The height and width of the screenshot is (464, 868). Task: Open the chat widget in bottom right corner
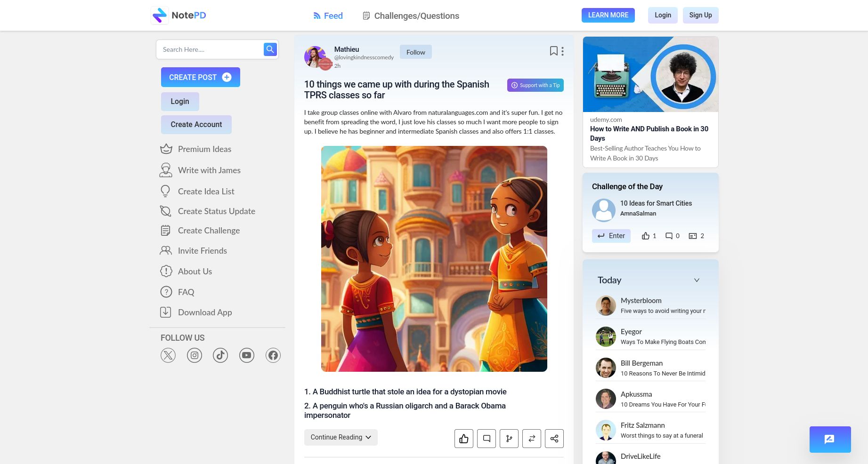tap(830, 439)
